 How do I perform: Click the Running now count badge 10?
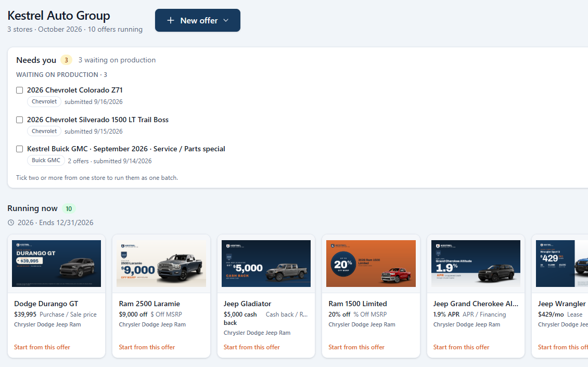(x=69, y=208)
